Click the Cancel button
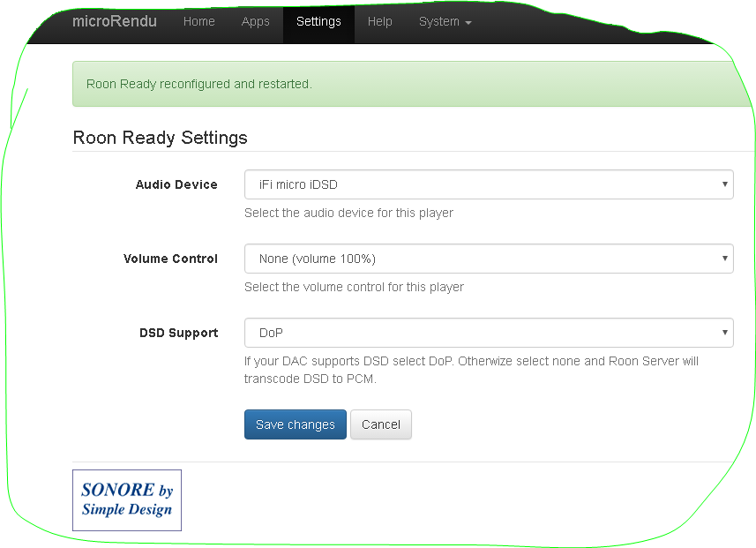This screenshot has height=548, width=756. point(381,424)
